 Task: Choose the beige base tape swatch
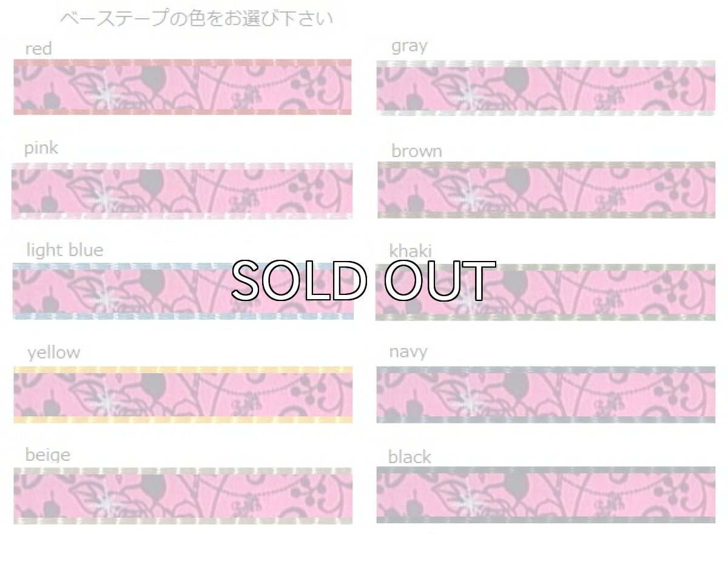(182, 495)
